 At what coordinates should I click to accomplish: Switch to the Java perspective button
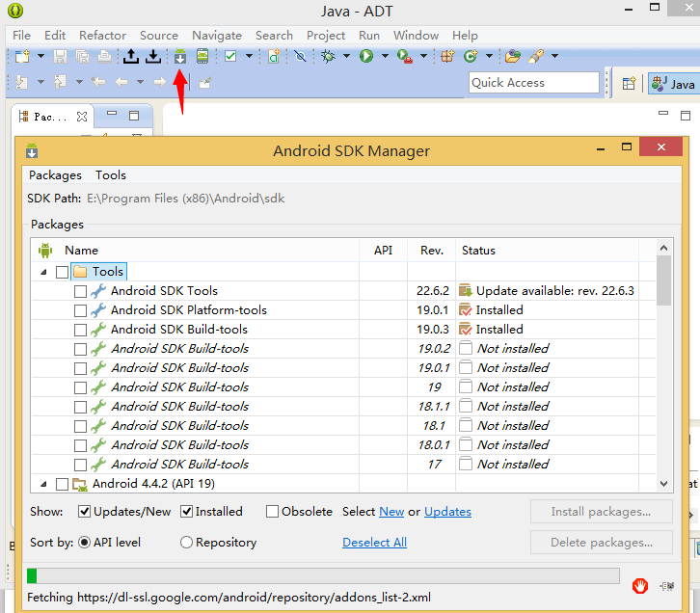coord(673,84)
